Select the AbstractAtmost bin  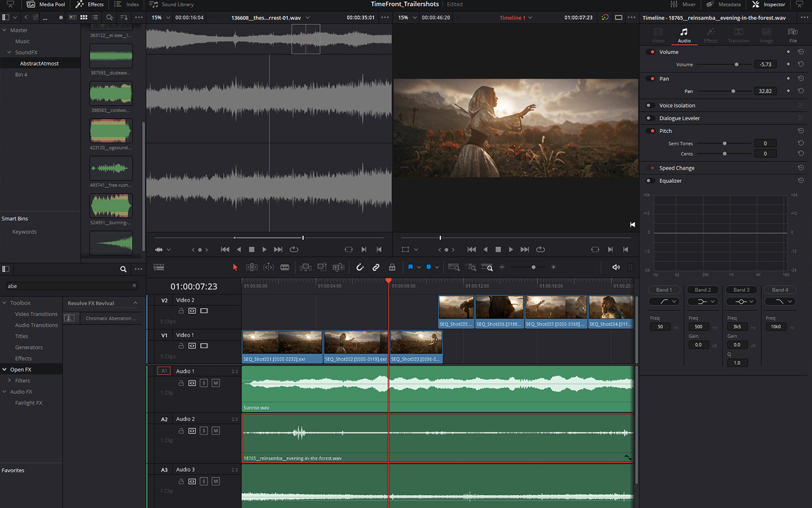[x=39, y=64]
